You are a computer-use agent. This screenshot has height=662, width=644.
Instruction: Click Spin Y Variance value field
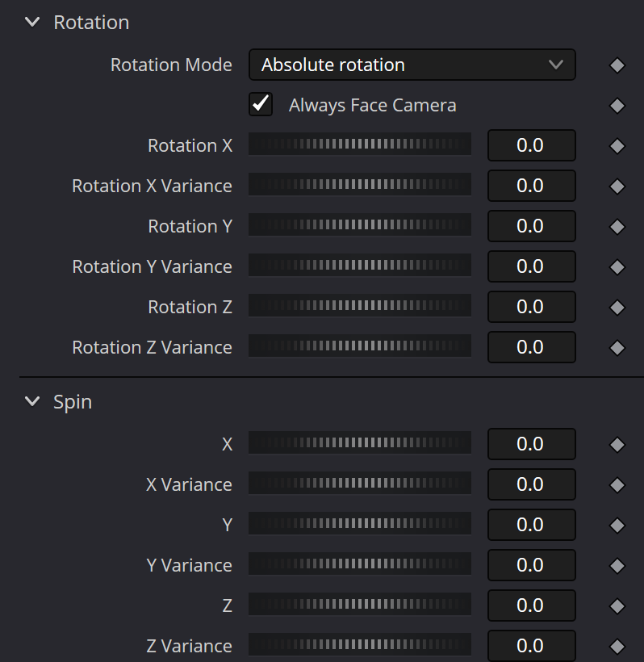click(x=532, y=565)
